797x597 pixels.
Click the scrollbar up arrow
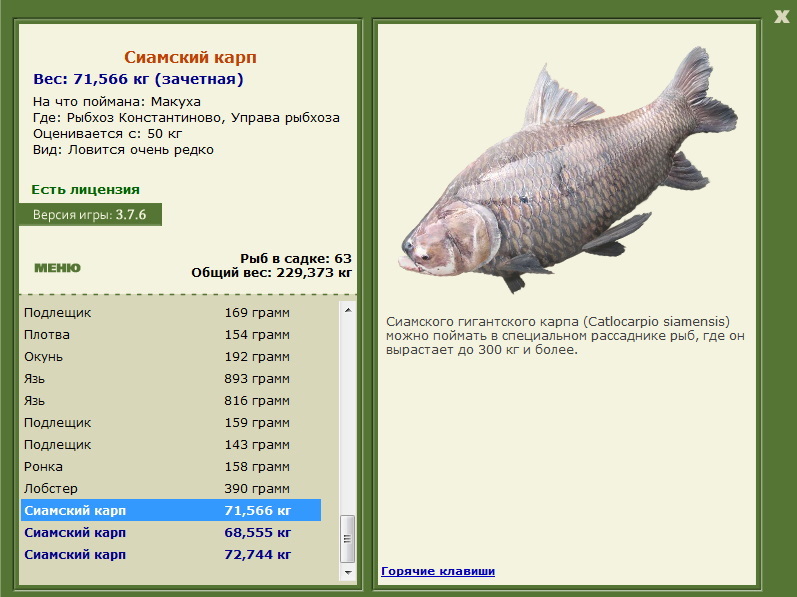[348, 310]
